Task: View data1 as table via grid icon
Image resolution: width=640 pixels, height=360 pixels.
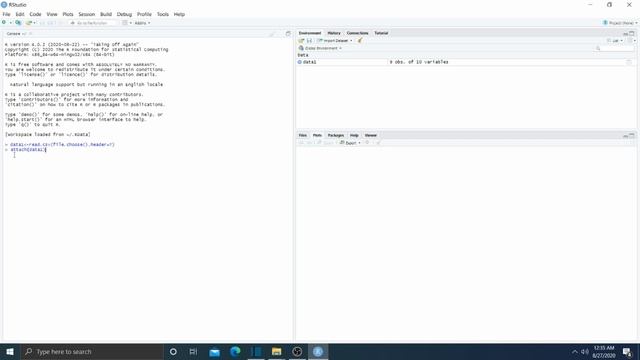Action: click(x=629, y=62)
